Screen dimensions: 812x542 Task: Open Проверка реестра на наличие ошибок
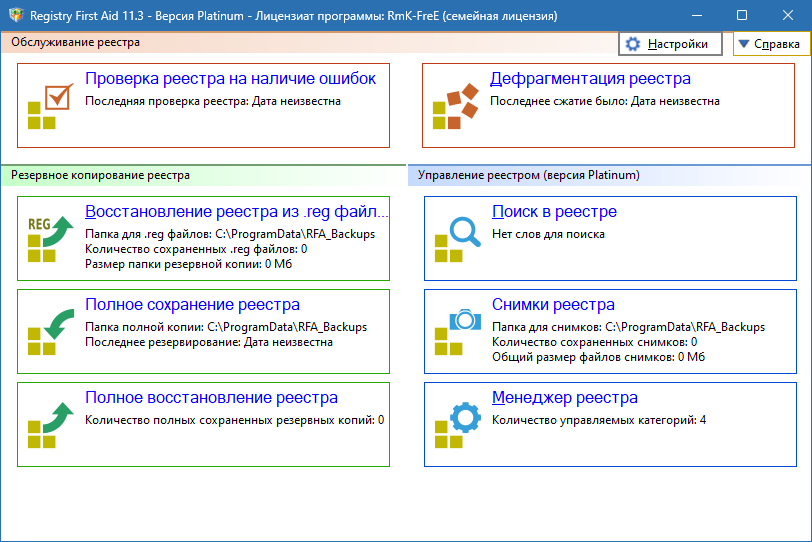point(230,79)
